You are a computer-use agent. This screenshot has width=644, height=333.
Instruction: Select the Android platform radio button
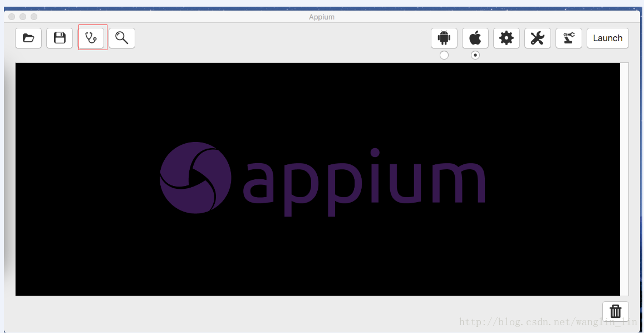click(x=444, y=55)
